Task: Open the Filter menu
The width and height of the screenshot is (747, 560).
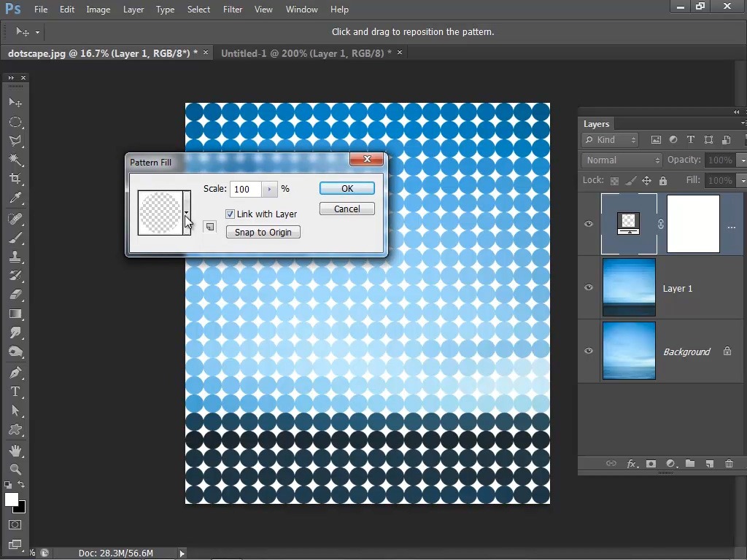Action: tap(233, 9)
